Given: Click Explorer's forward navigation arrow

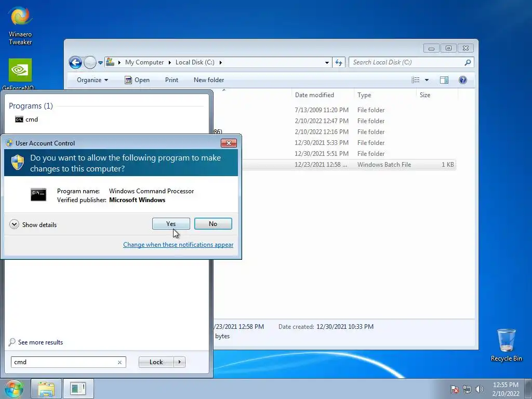Looking at the screenshot, I should tap(90, 62).
